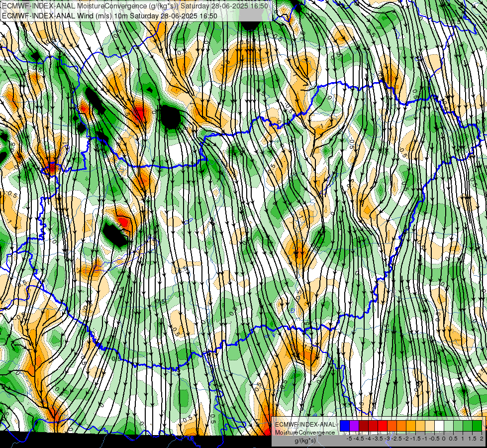Click the purple legend swatch

(354, 426)
